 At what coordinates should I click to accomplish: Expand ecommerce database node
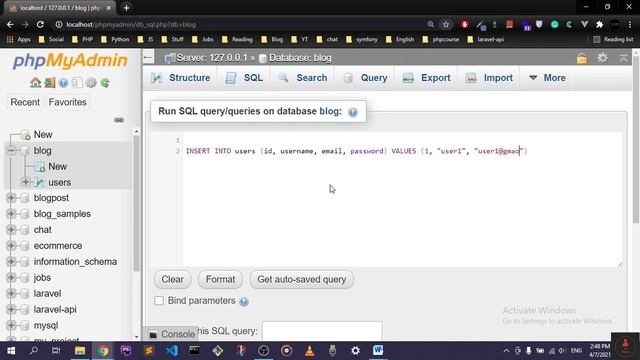pos(11,246)
